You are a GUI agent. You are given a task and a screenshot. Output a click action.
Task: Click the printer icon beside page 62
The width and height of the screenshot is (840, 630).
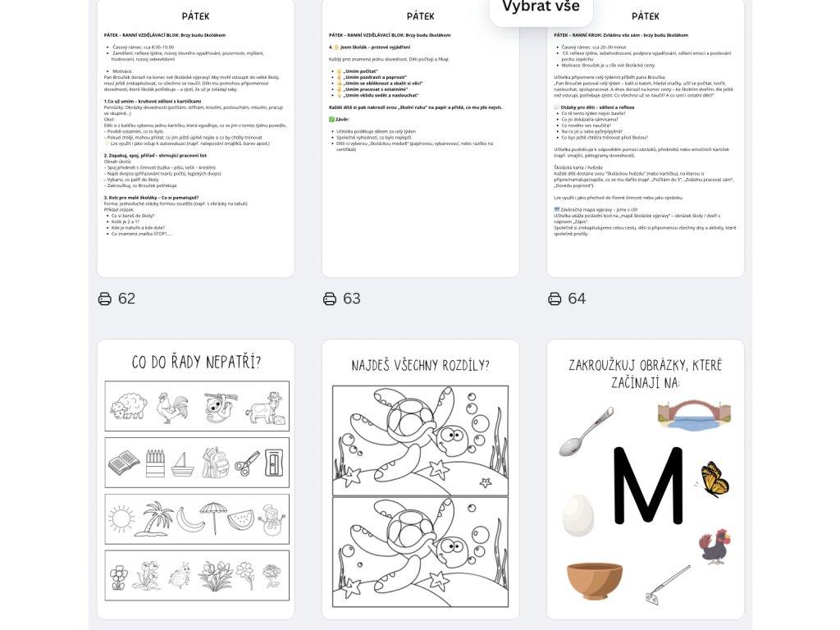coord(105,299)
